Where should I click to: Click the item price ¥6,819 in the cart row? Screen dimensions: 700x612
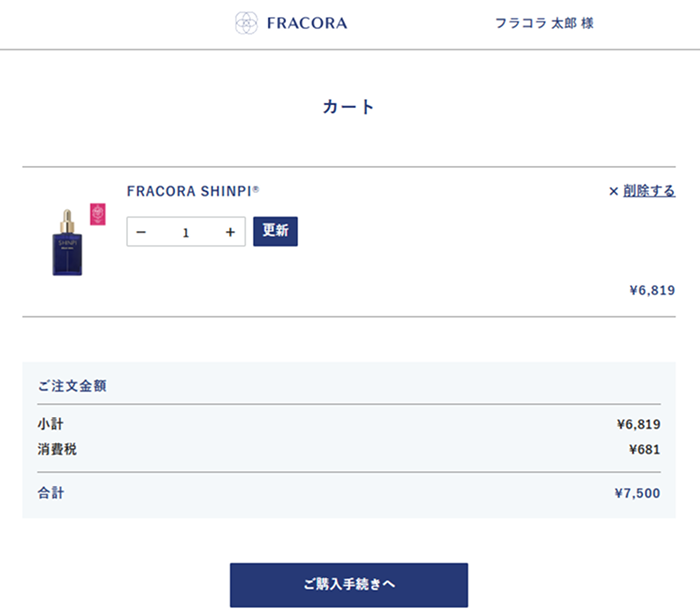tap(652, 290)
